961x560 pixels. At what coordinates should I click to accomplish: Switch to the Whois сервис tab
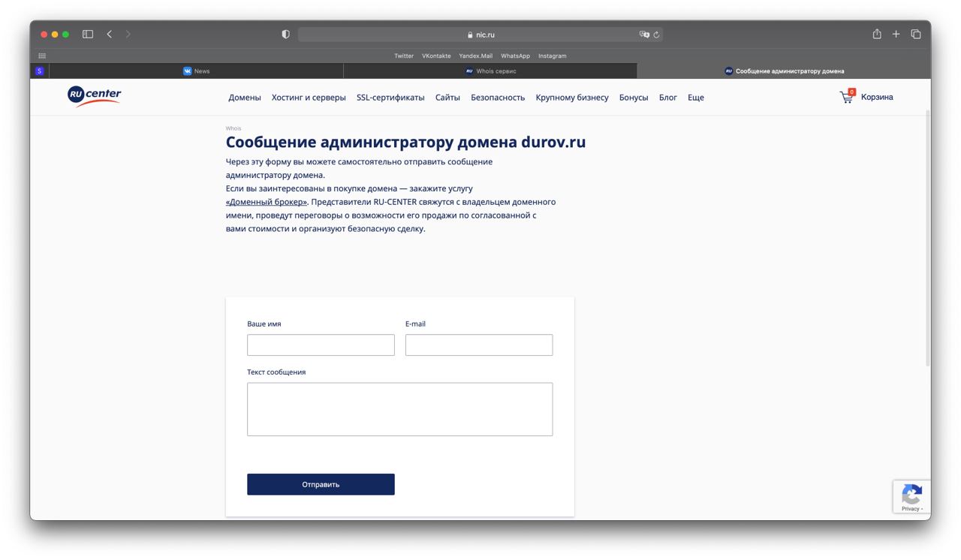point(490,71)
